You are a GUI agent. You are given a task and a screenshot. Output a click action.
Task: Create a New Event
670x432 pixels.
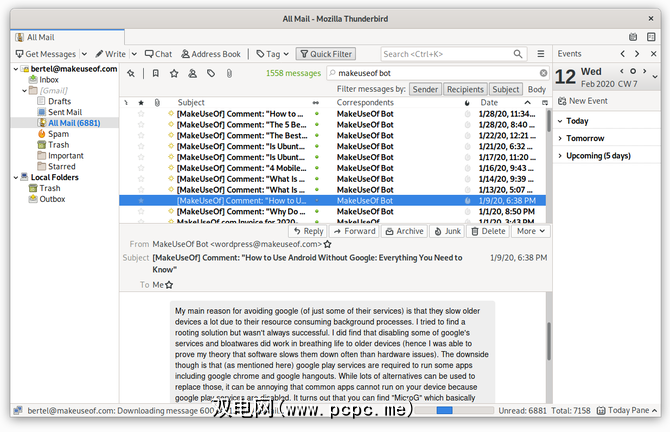coord(582,101)
